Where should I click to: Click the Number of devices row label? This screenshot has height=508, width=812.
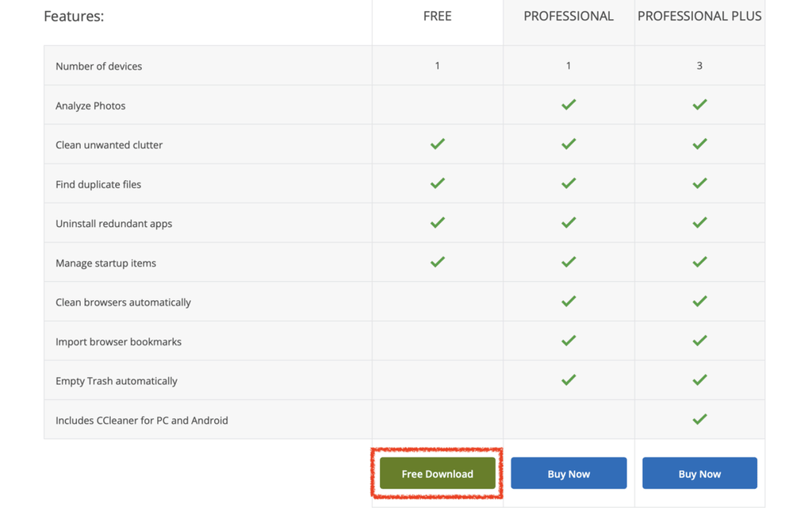pyautogui.click(x=98, y=66)
